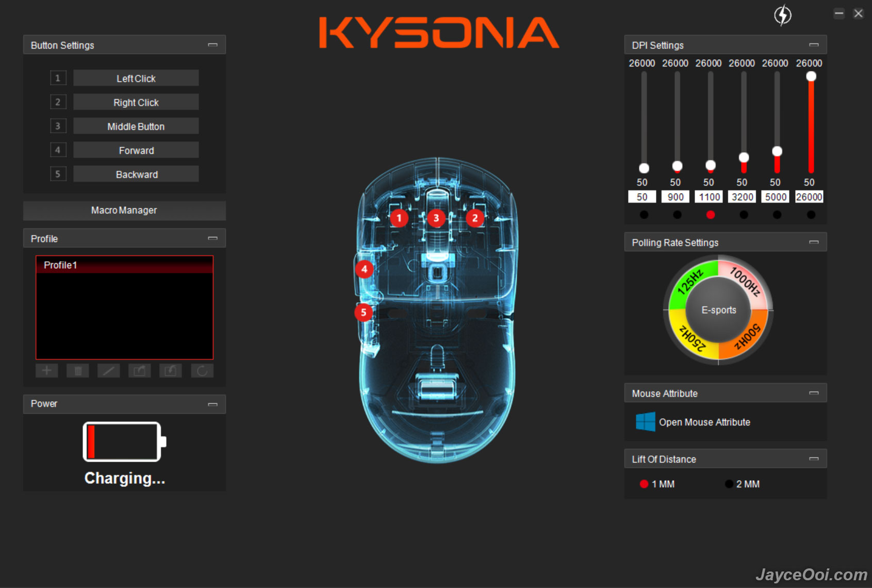Click the lightning bolt icon at top right
Screen dimensions: 872x588
point(783,15)
